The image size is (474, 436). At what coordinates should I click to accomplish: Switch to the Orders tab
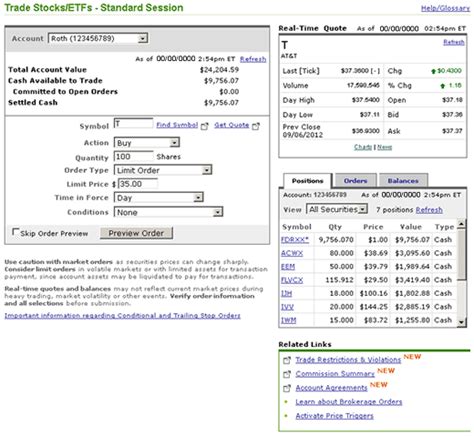356,181
